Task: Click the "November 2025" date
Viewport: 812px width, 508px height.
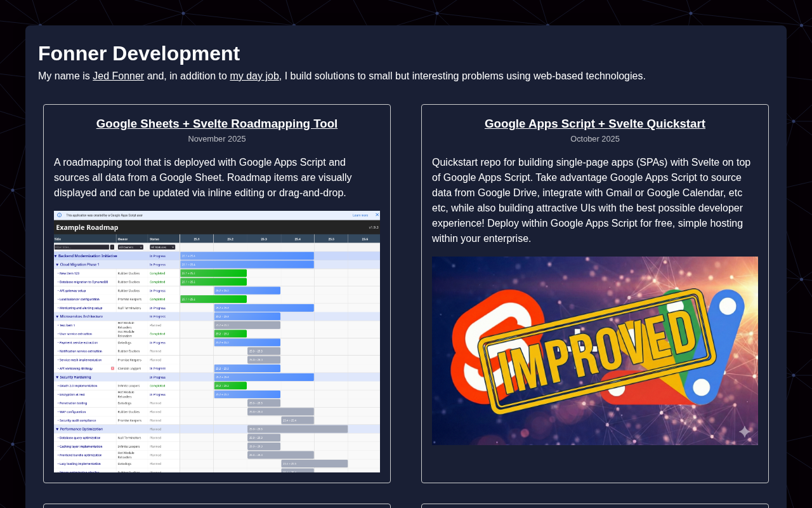Action: 217,139
